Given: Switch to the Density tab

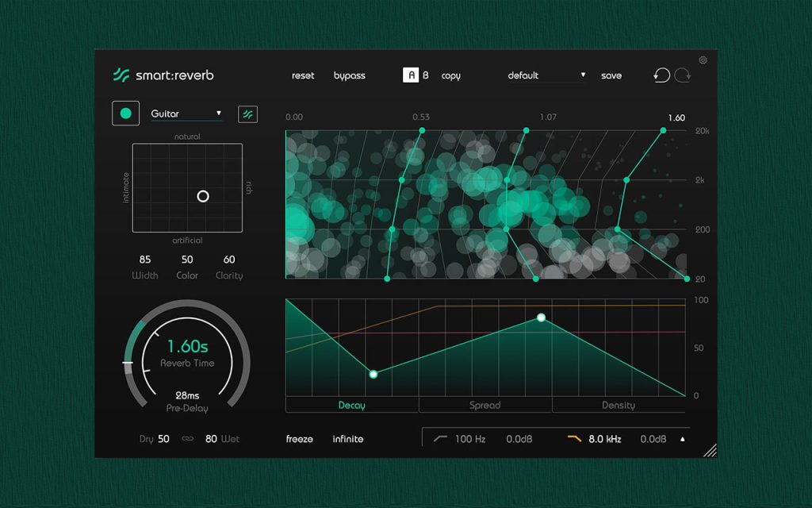Looking at the screenshot, I should click(x=619, y=405).
